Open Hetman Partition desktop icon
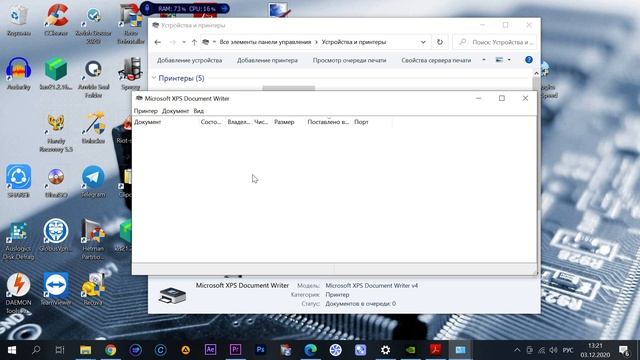The width and height of the screenshot is (640, 360). tap(93, 239)
